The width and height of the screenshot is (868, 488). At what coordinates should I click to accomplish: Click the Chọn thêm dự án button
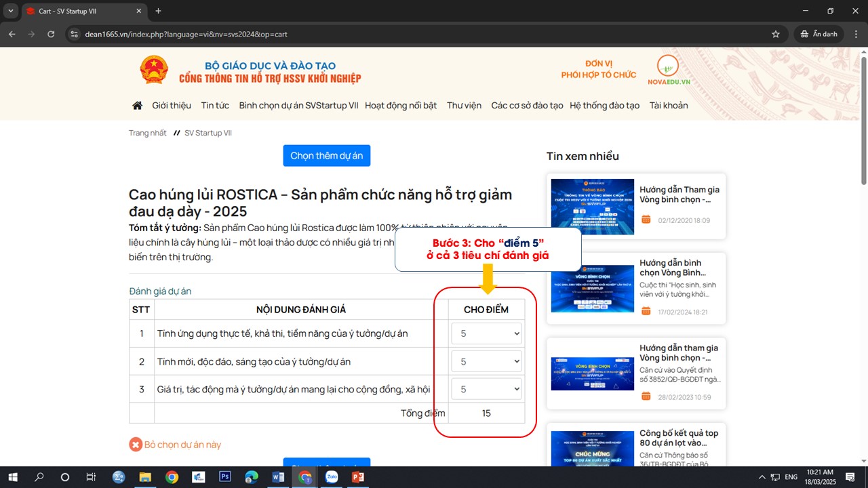[327, 156]
